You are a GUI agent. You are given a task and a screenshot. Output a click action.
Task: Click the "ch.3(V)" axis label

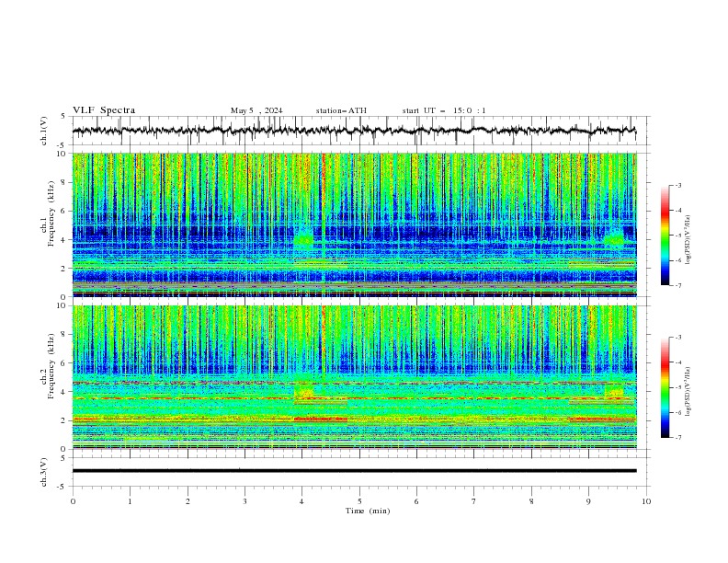coord(44,472)
